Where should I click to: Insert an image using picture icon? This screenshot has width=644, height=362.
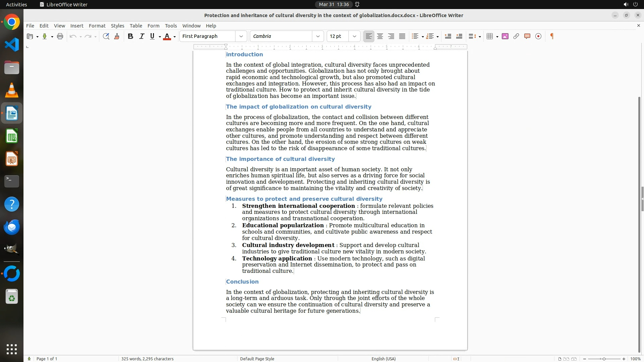click(x=505, y=36)
